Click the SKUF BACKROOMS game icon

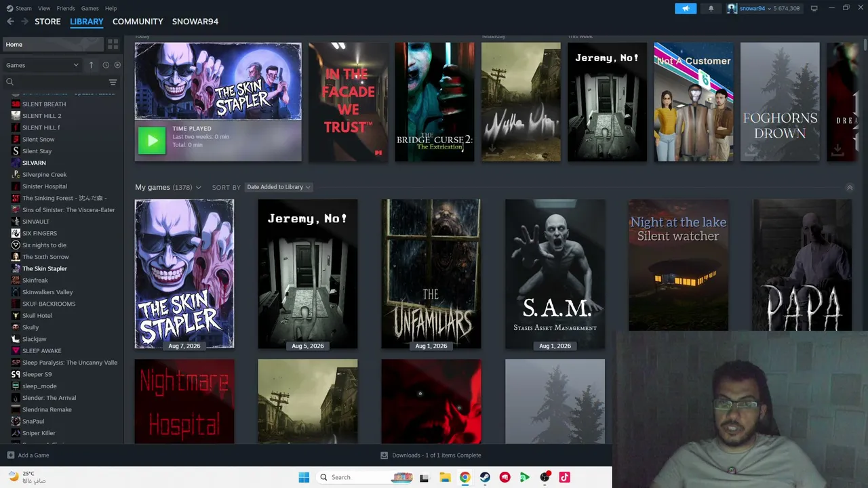16,304
